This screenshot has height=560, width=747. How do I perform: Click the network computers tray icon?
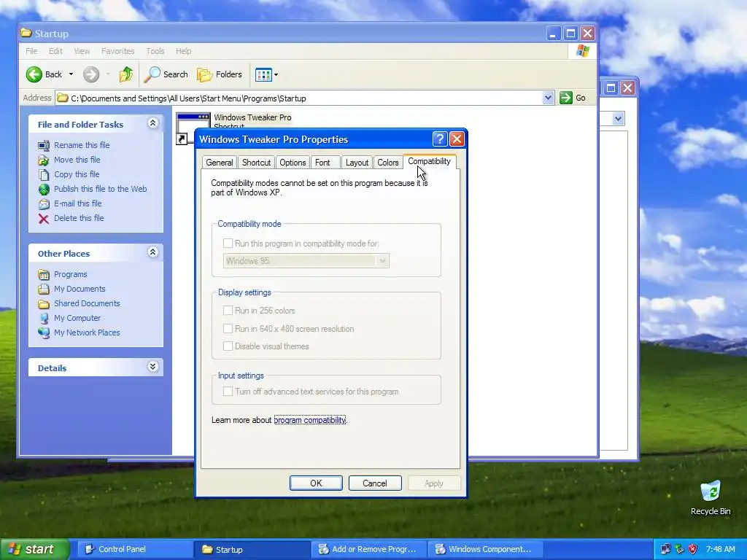[666, 549]
